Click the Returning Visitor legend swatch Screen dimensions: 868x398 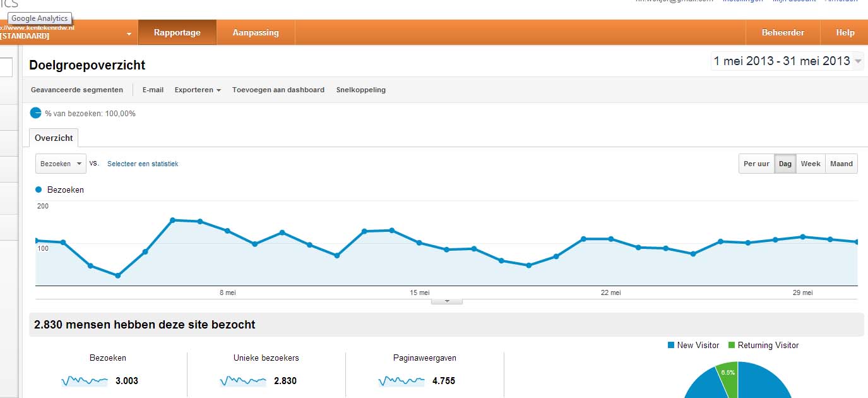point(732,345)
